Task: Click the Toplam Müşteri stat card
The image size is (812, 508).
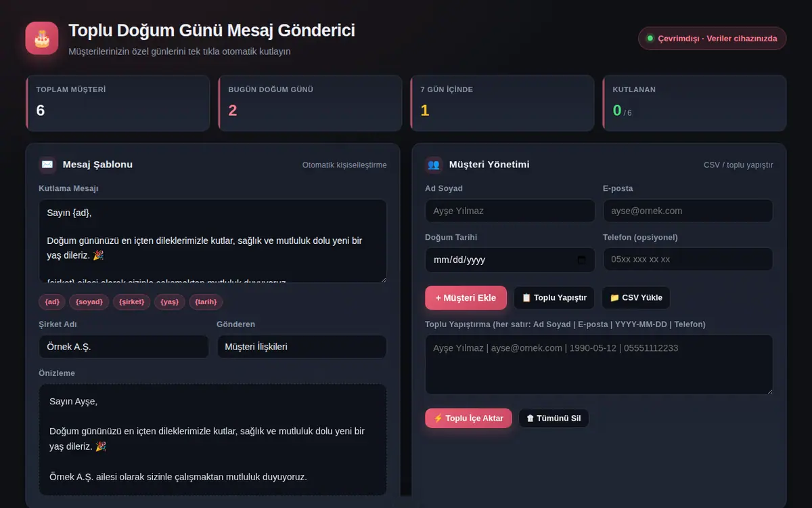Action: tap(118, 103)
